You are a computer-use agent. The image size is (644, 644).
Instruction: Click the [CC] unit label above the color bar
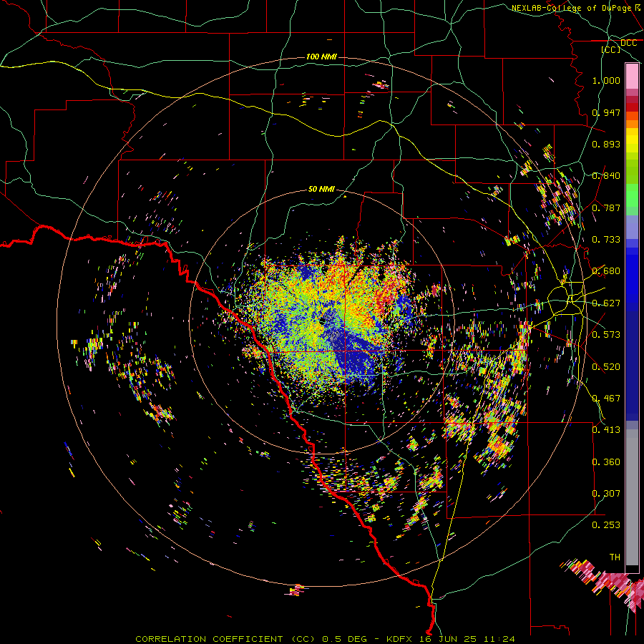point(611,49)
